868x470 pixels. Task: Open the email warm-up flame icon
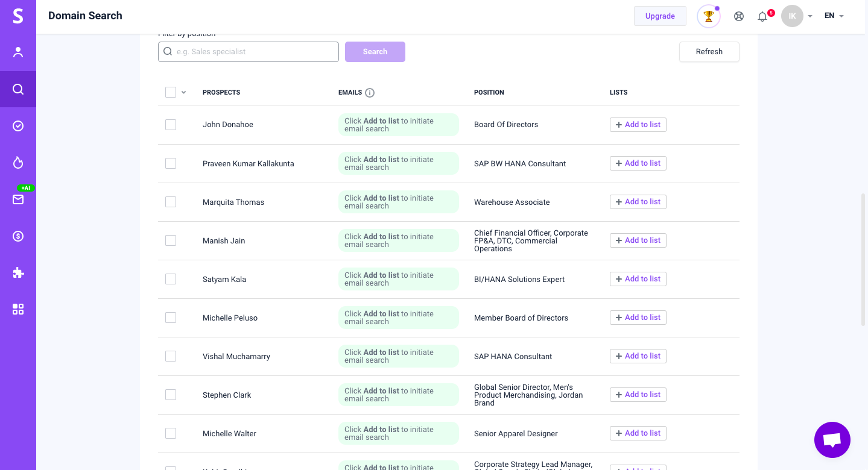coord(18,163)
